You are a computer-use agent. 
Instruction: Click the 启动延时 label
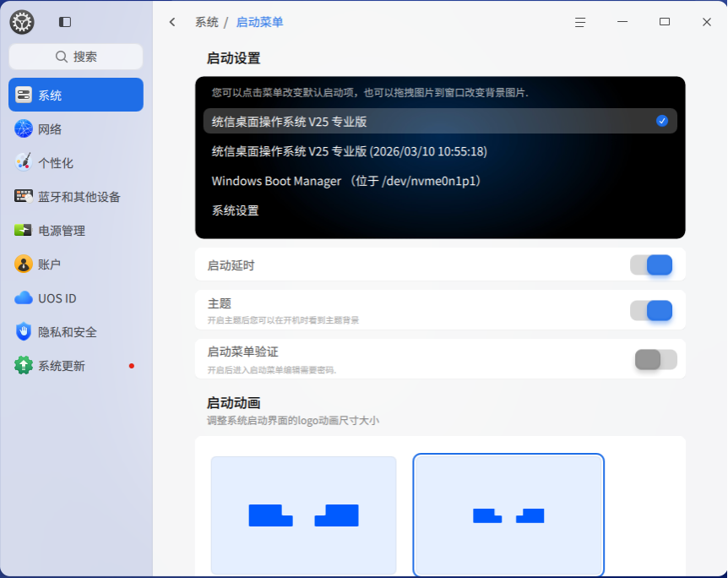231,265
